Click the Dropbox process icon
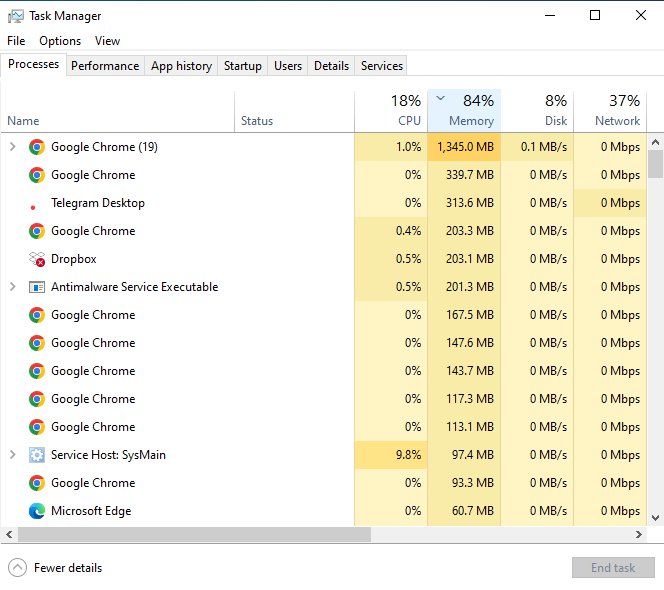This screenshot has width=664, height=590. pos(36,259)
